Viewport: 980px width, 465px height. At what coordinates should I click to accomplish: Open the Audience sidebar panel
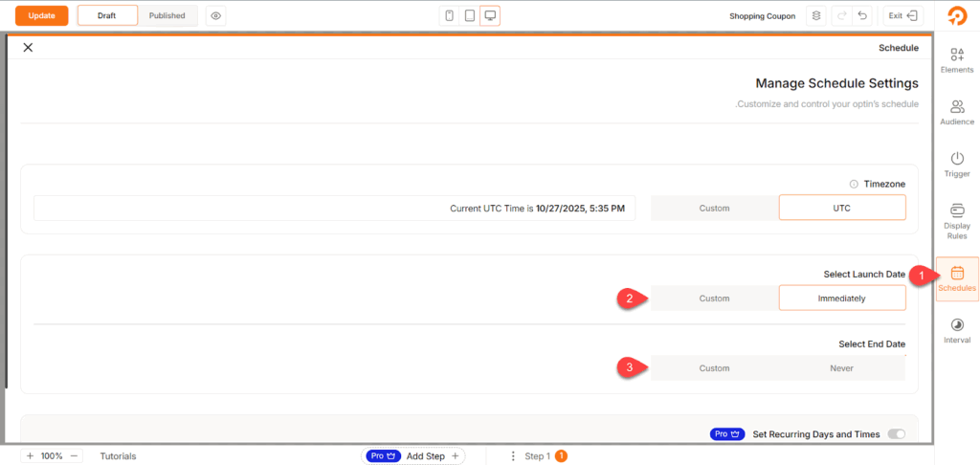click(x=957, y=113)
